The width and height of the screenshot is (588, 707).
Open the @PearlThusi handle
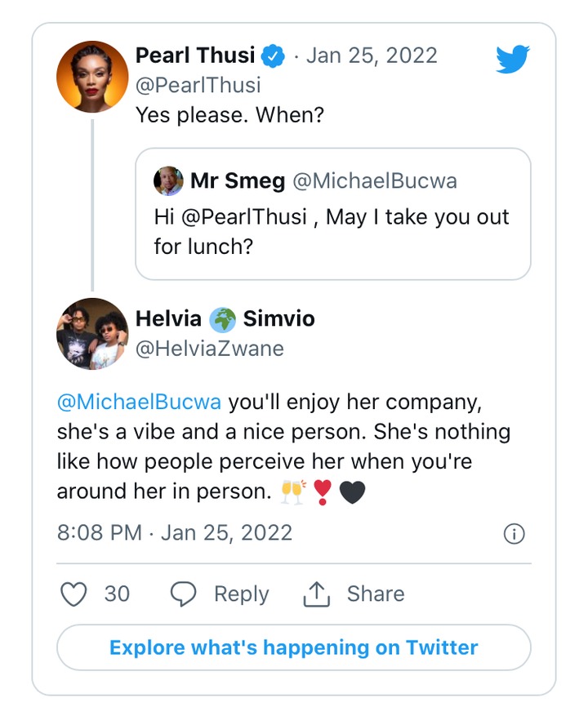coord(198,85)
